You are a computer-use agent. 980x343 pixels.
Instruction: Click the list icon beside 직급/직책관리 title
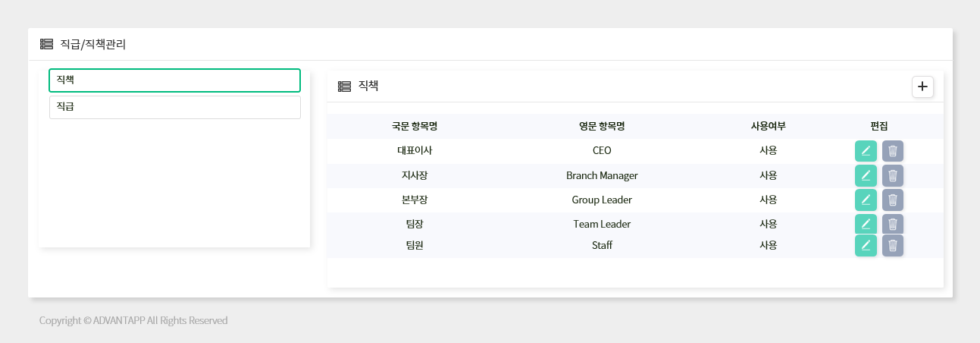(46, 45)
